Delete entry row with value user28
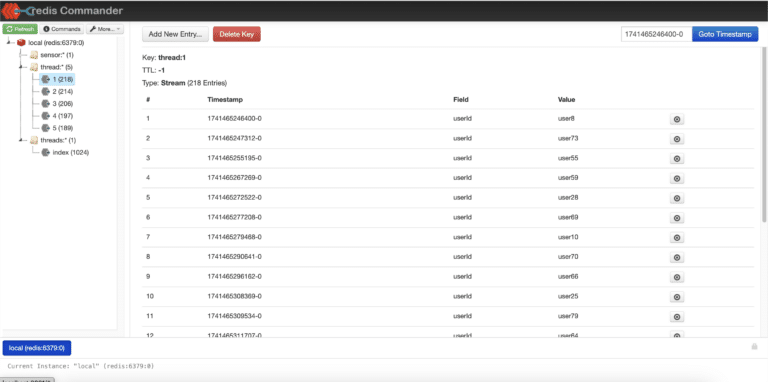The height and width of the screenshot is (382, 768). pyautogui.click(x=677, y=198)
